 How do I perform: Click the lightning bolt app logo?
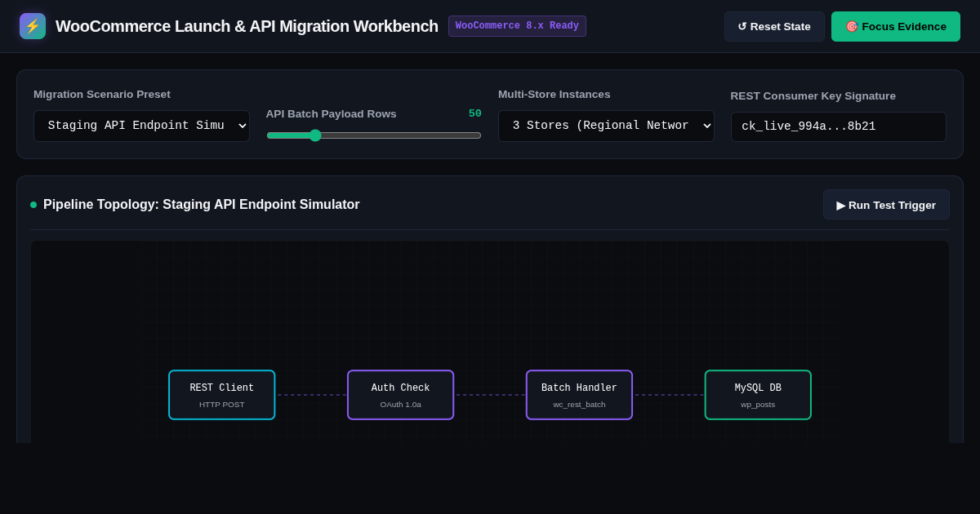(33, 26)
